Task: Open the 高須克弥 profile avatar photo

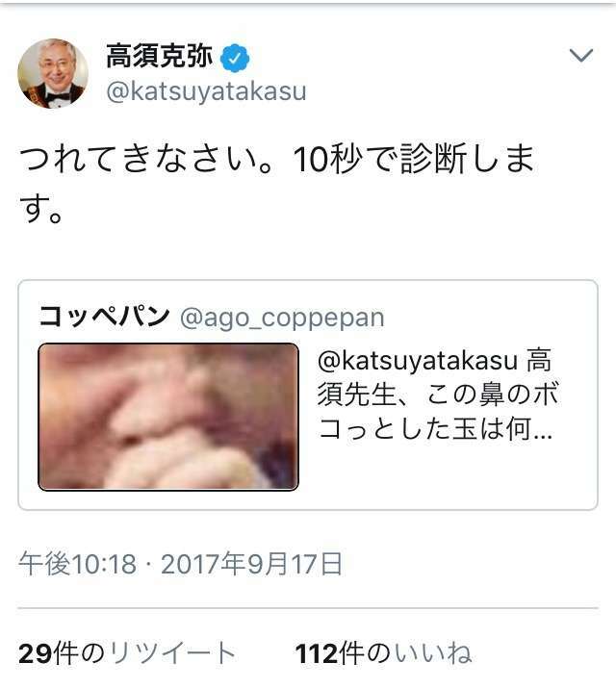Action: pos(53,73)
